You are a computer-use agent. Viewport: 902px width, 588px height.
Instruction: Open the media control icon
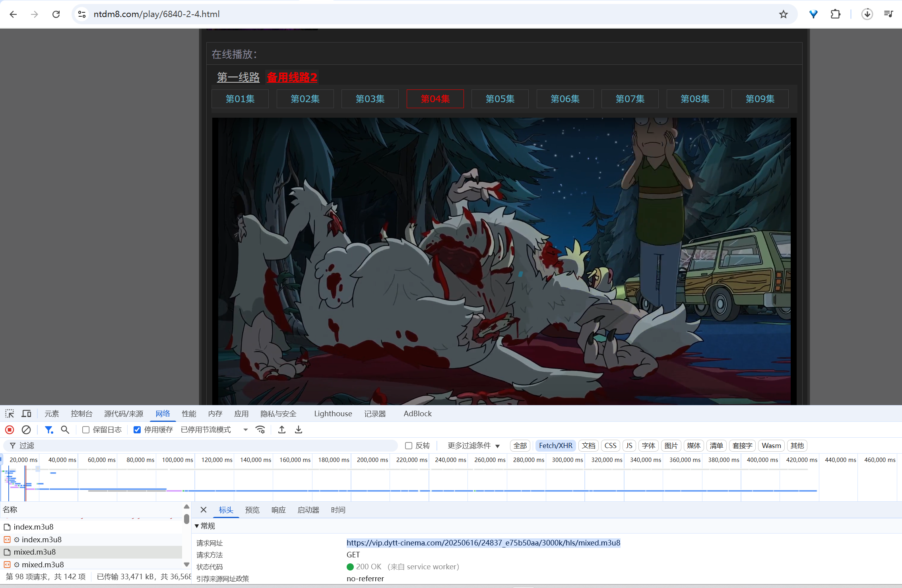click(x=888, y=14)
